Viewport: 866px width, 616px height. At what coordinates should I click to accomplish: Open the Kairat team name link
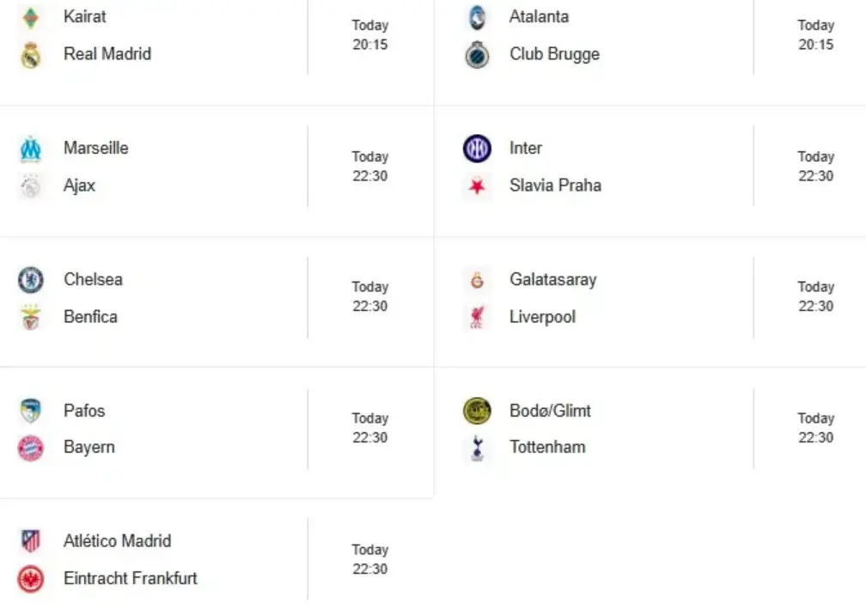[85, 16]
